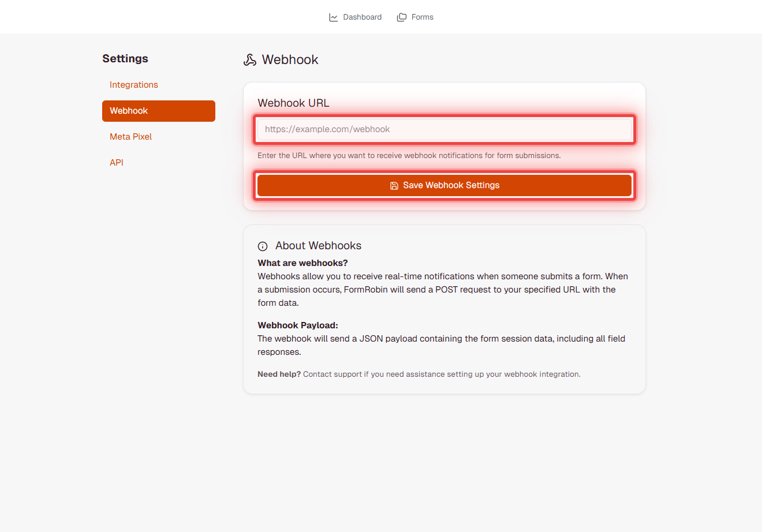The width and height of the screenshot is (762, 532).
Task: Click the What are webhooks heading
Action: tap(302, 263)
